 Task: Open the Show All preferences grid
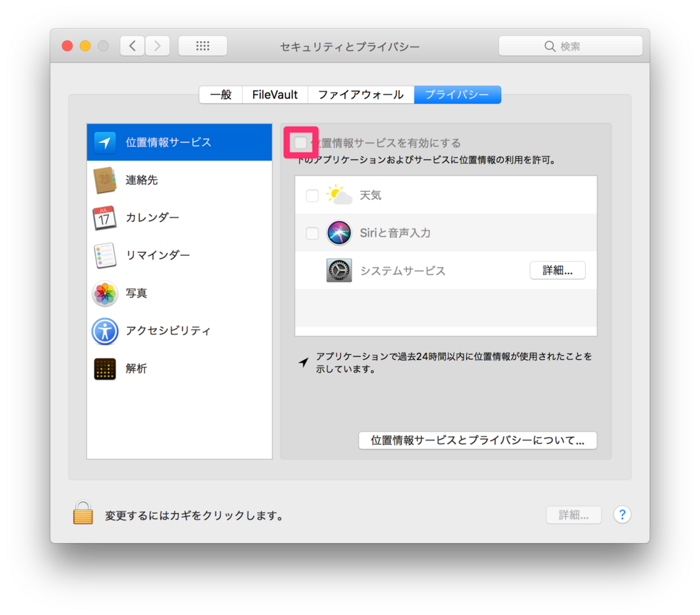(202, 46)
